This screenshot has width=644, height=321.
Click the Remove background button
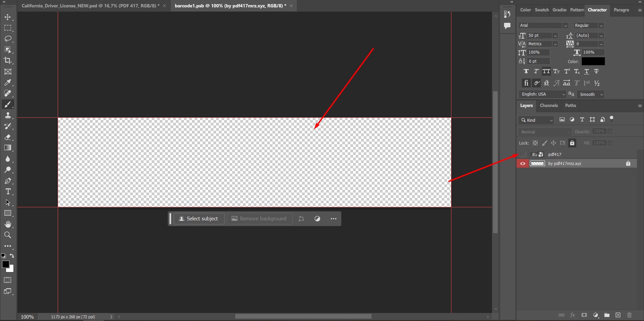click(x=259, y=218)
